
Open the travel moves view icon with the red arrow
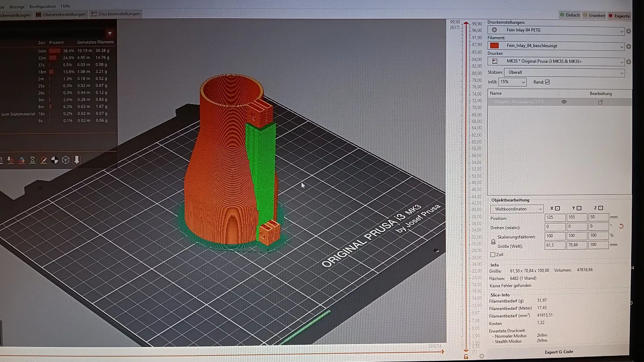point(10,160)
